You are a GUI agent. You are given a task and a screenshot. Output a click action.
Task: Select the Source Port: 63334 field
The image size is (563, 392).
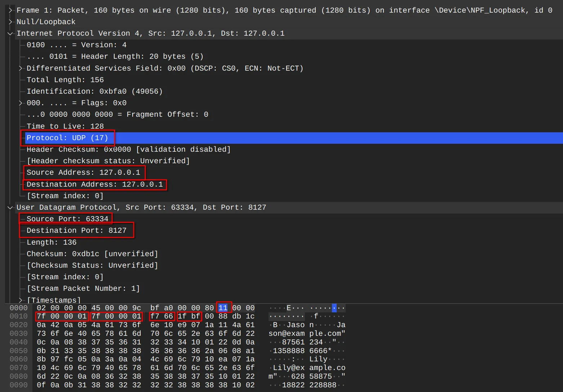67,219
